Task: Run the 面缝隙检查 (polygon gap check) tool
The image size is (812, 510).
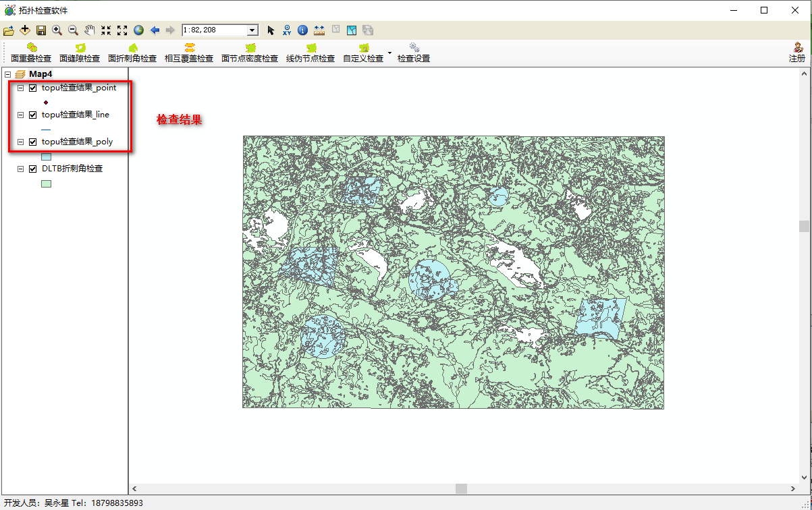Action: tap(80, 51)
